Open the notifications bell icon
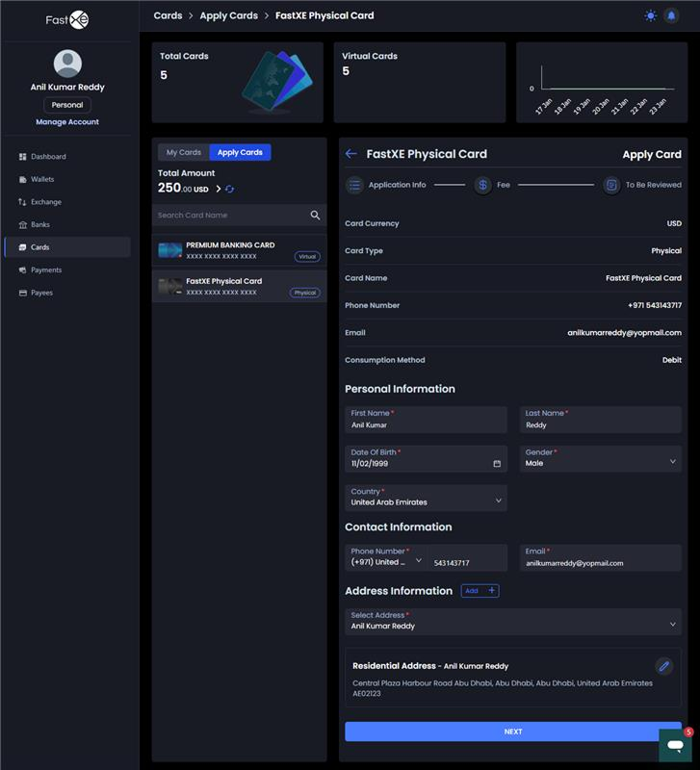 coord(672,15)
